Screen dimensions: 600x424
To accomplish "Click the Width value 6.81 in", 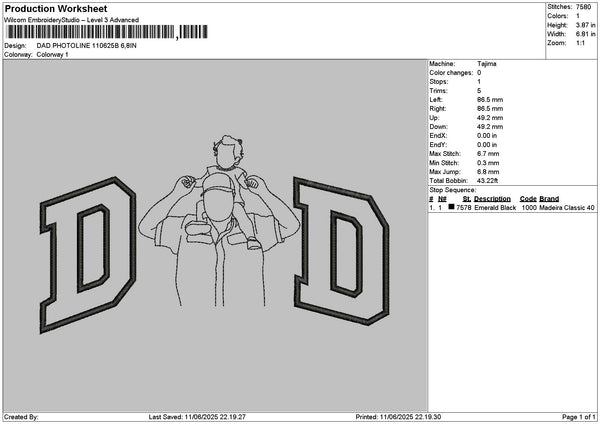I will (x=585, y=34).
